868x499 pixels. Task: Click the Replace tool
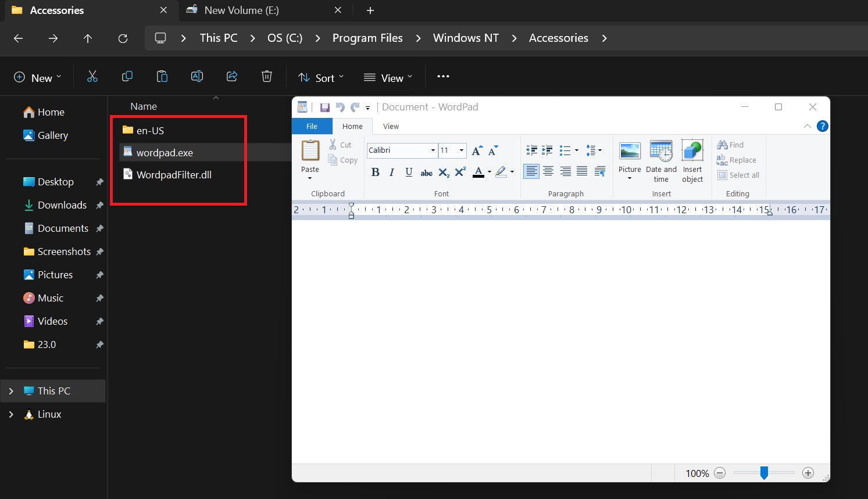coord(737,160)
